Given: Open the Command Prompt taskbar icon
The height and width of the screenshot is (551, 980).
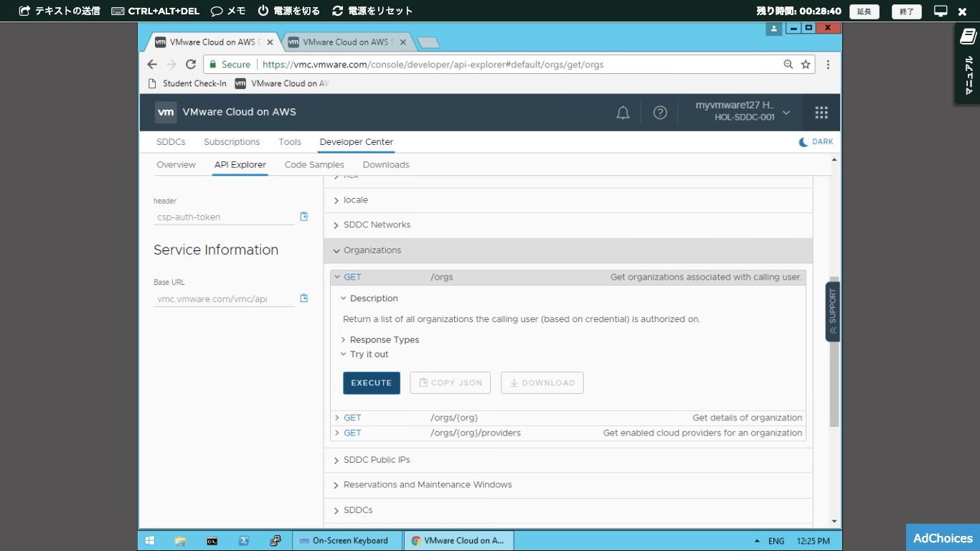Looking at the screenshot, I should [212, 541].
